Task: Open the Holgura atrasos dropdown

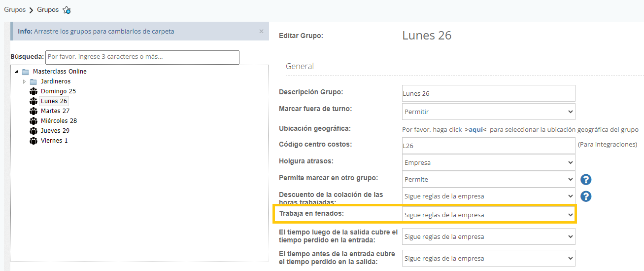Action: 488,162
